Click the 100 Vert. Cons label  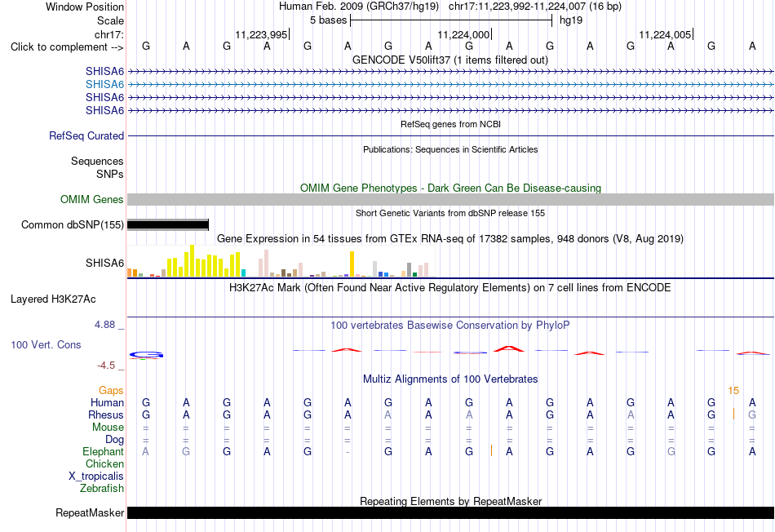coord(46,344)
